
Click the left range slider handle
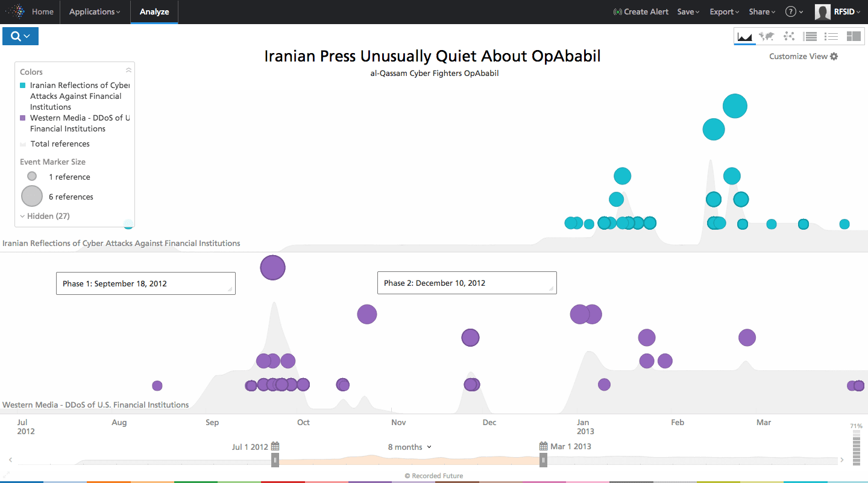[275, 461]
